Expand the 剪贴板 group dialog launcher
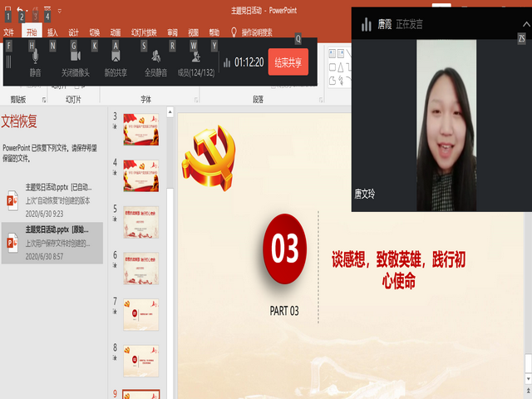 pyautogui.click(x=44, y=99)
